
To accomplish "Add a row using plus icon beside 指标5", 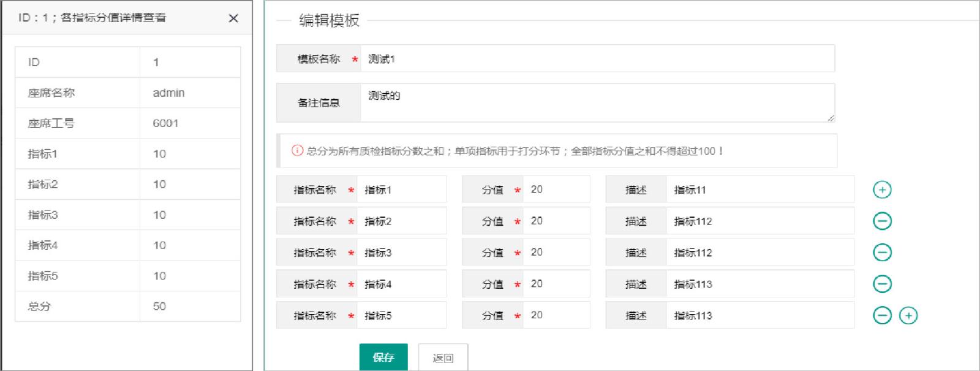I will click(x=908, y=316).
